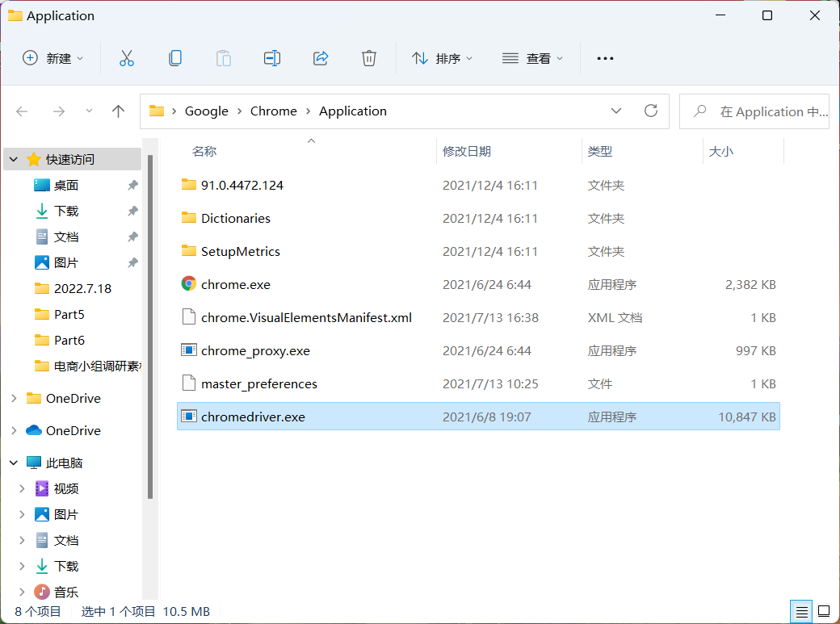Click the Paste icon
Screen dimensions: 840x624
point(223,57)
